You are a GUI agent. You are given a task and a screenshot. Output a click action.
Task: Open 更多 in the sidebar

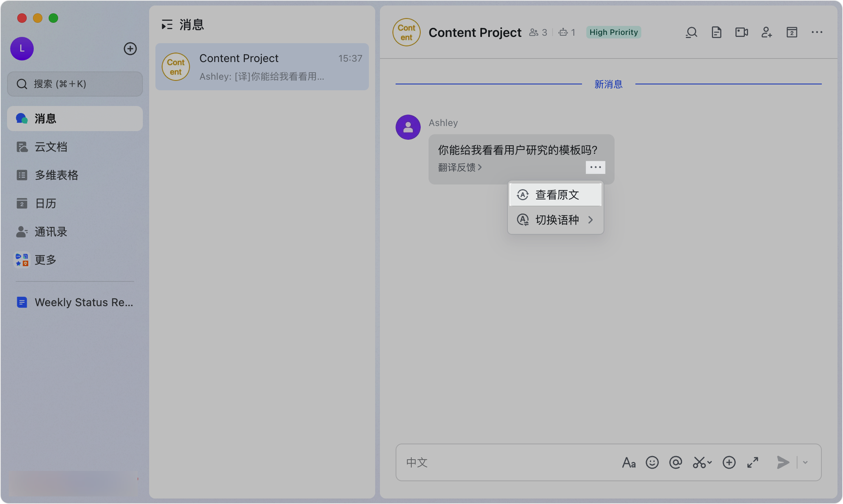75,260
